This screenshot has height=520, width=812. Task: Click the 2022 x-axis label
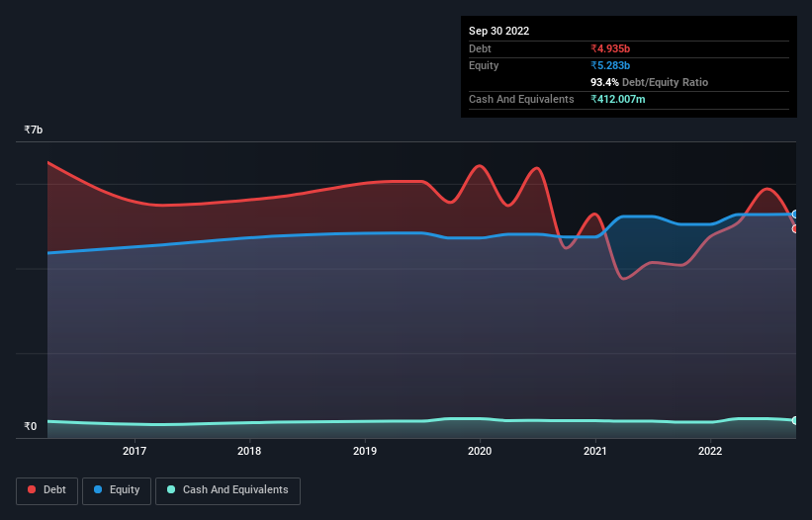[x=710, y=451]
